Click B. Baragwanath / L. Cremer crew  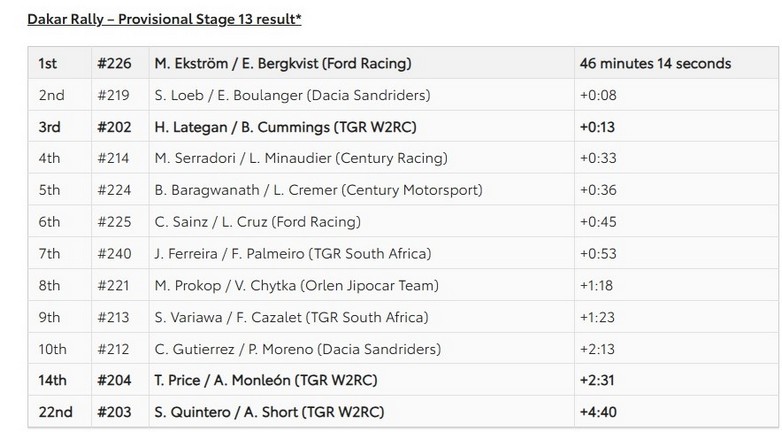pos(318,190)
